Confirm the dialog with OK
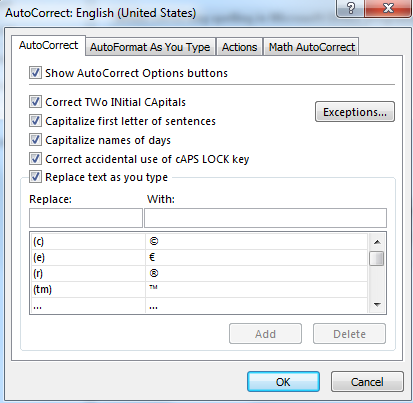The height and width of the screenshot is (403, 413). [x=283, y=382]
